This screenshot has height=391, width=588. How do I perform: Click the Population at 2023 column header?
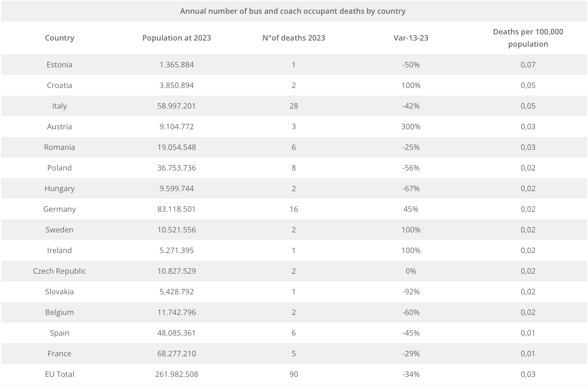(177, 38)
